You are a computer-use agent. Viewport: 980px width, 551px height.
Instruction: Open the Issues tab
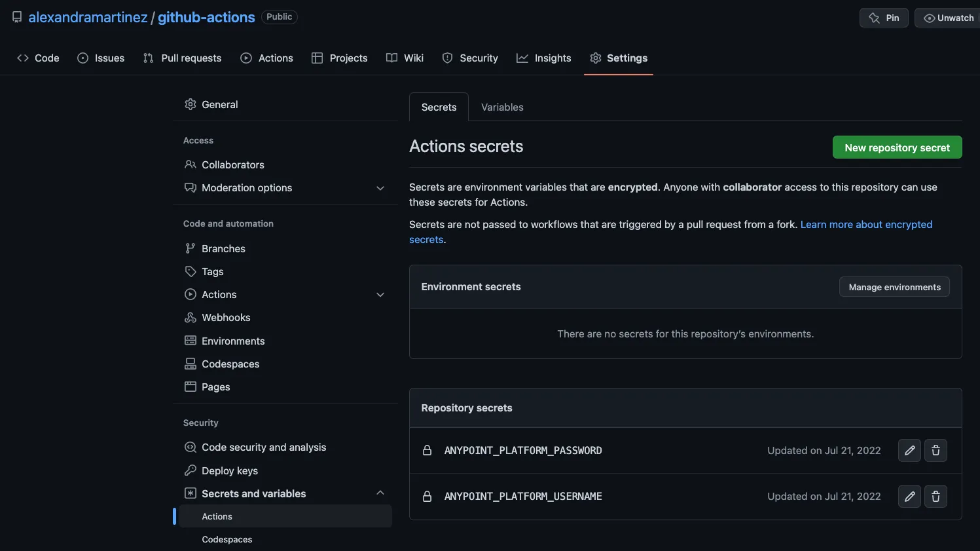101,58
